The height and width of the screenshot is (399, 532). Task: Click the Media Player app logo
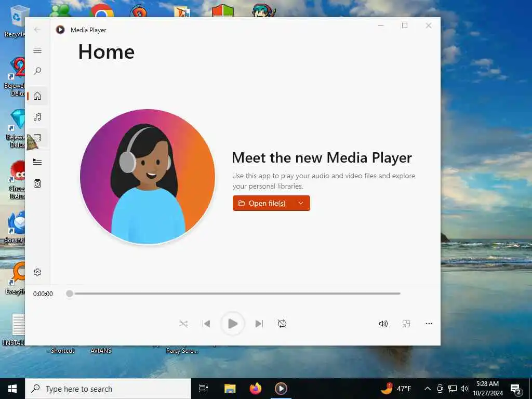[60, 30]
